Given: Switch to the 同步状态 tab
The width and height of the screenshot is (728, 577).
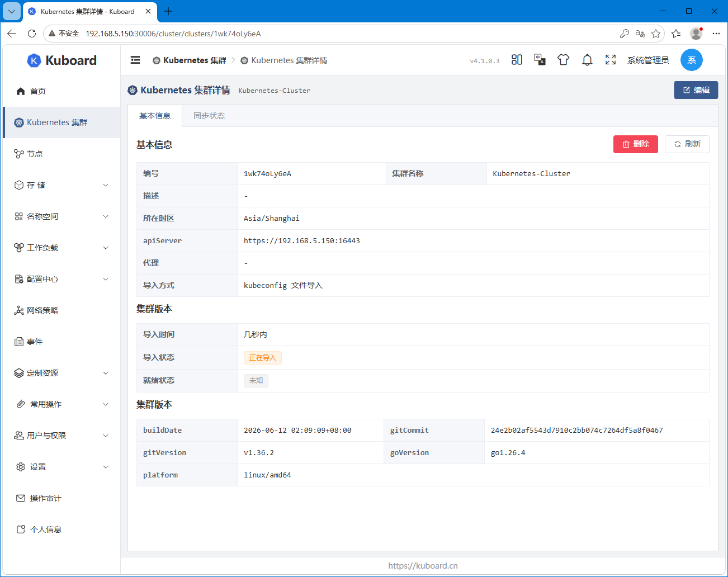Looking at the screenshot, I should 209,116.
